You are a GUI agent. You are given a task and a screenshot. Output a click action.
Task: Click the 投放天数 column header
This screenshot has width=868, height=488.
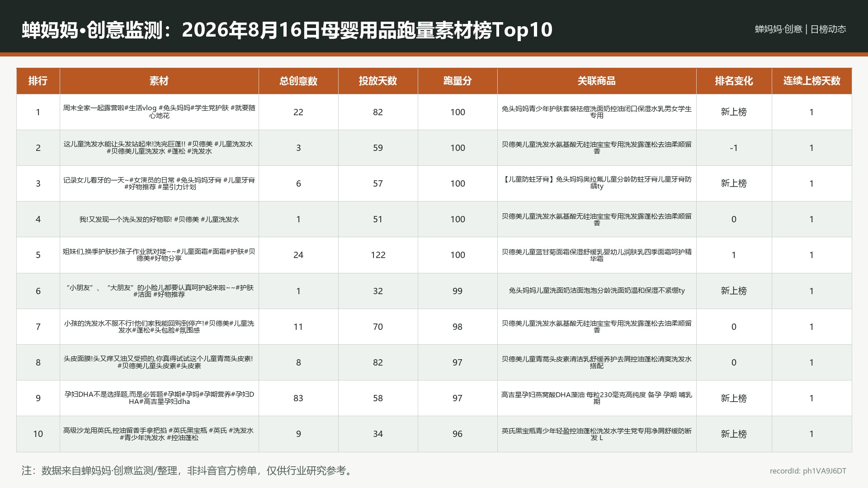[378, 81]
